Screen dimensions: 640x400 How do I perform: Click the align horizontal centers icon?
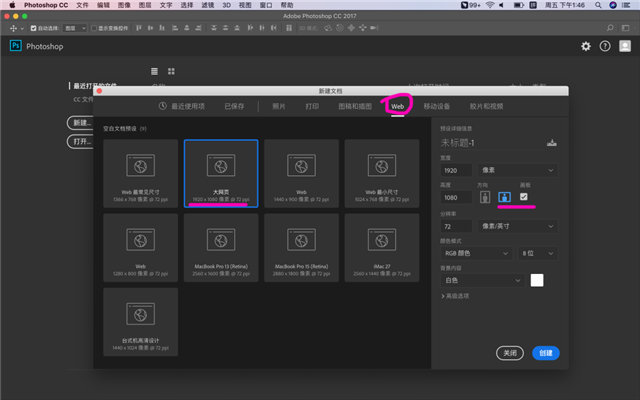tap(187, 28)
